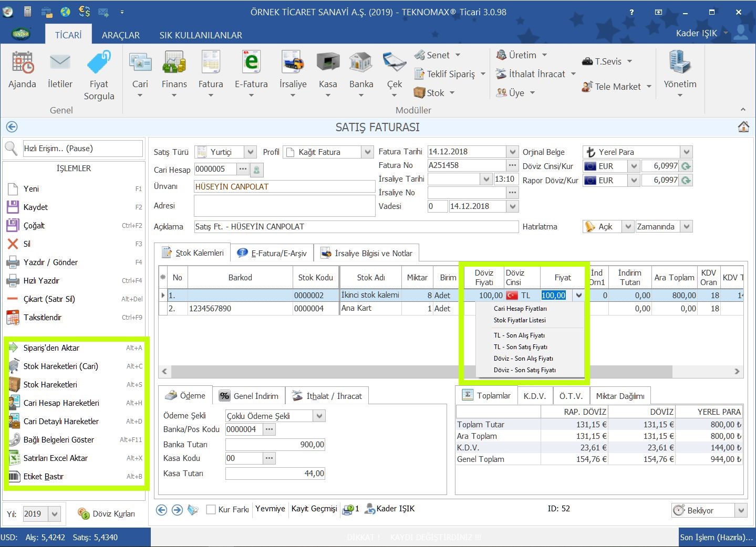756x547 pixels.
Task: Expand the Satış Türü dropdown
Action: [251, 152]
